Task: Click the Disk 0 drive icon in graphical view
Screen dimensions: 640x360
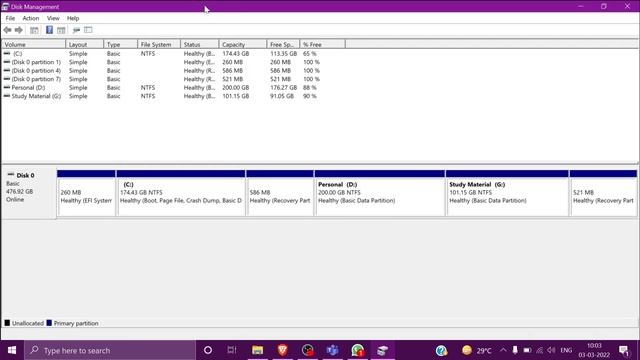Action: [11, 175]
